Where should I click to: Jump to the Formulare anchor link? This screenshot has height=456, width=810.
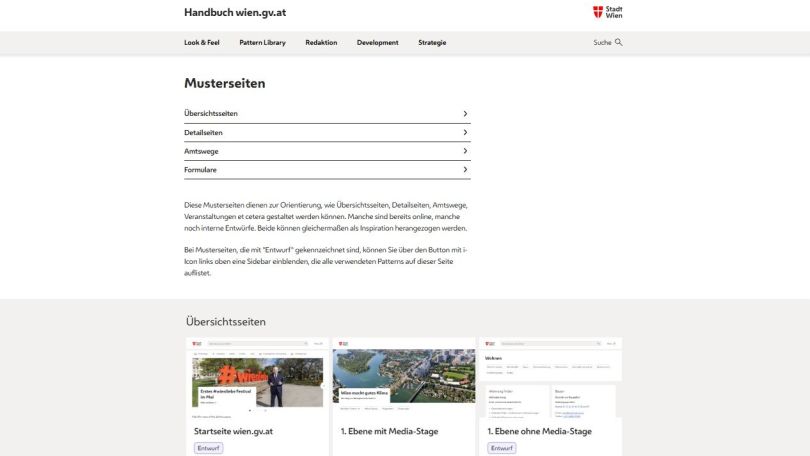327,170
